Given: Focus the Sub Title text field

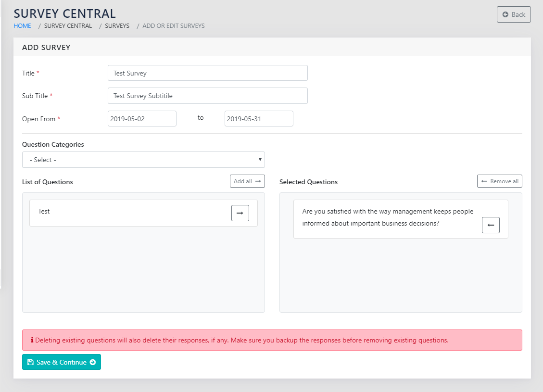Looking at the screenshot, I should [x=207, y=96].
